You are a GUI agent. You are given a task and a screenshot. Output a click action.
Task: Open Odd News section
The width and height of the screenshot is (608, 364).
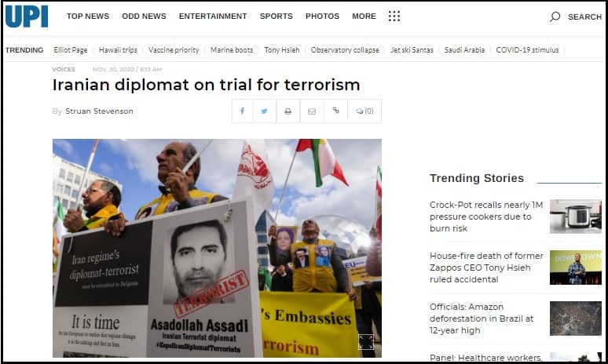tap(144, 16)
